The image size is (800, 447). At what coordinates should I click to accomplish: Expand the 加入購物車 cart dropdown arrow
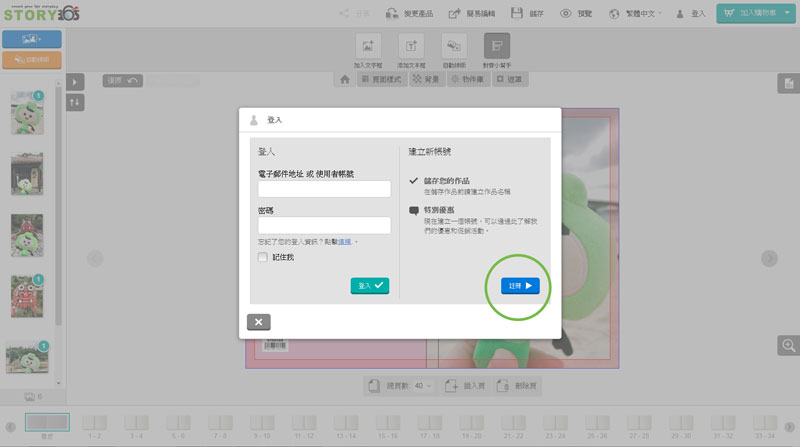[787, 14]
